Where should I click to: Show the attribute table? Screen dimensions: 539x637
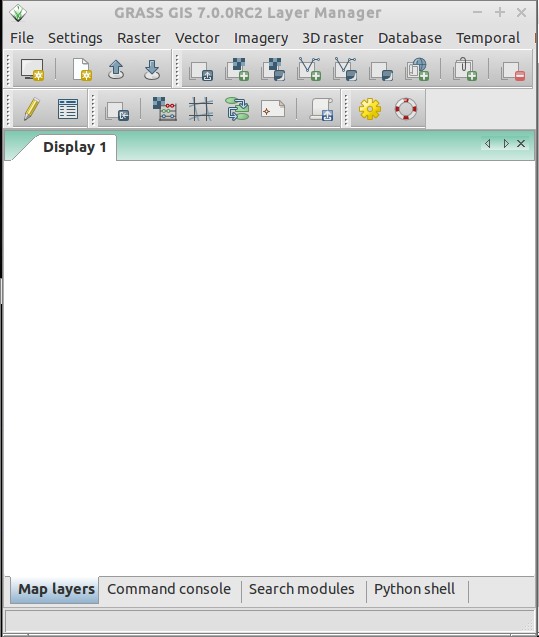[68, 109]
